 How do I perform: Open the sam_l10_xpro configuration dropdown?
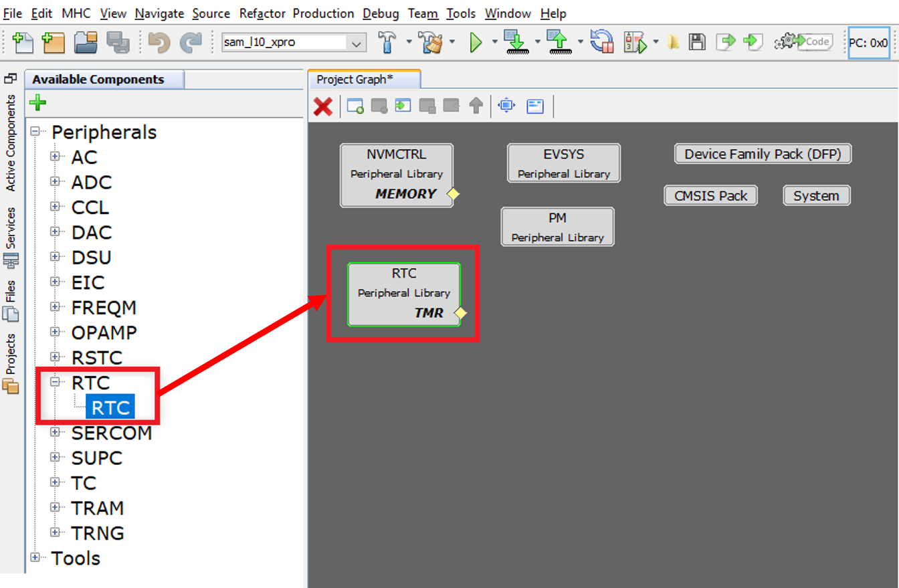pyautogui.click(x=357, y=43)
